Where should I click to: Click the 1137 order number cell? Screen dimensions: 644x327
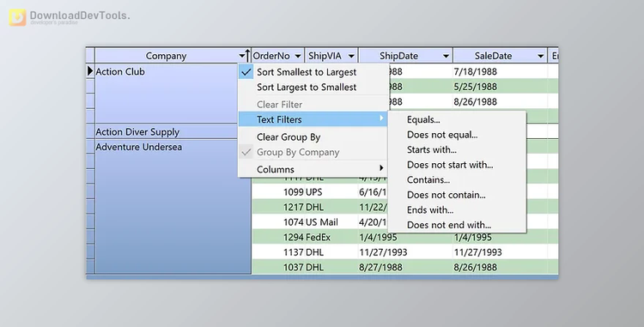pos(278,252)
